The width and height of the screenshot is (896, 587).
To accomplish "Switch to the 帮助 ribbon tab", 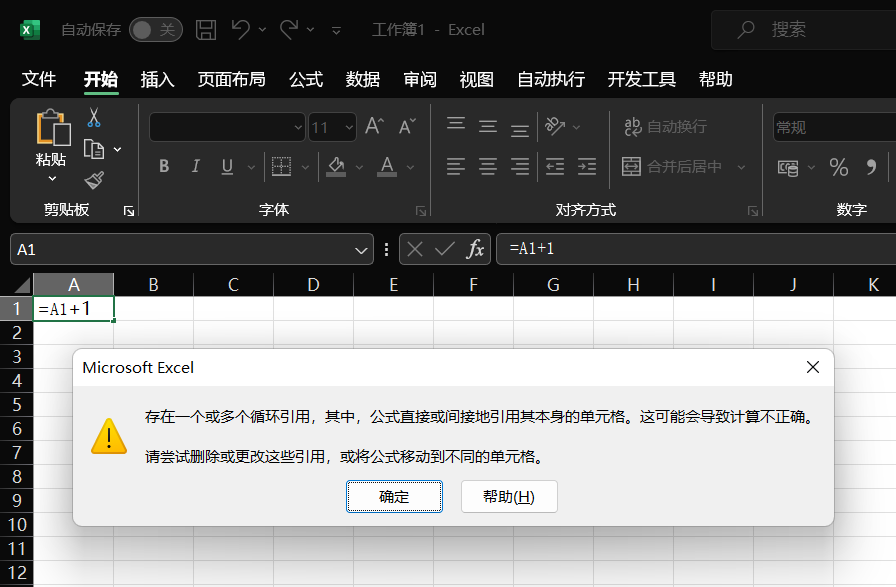I will point(715,79).
